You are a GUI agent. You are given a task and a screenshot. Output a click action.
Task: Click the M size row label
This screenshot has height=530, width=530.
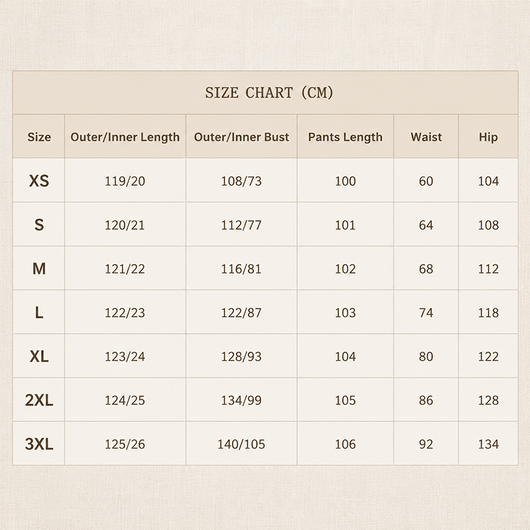tap(39, 269)
